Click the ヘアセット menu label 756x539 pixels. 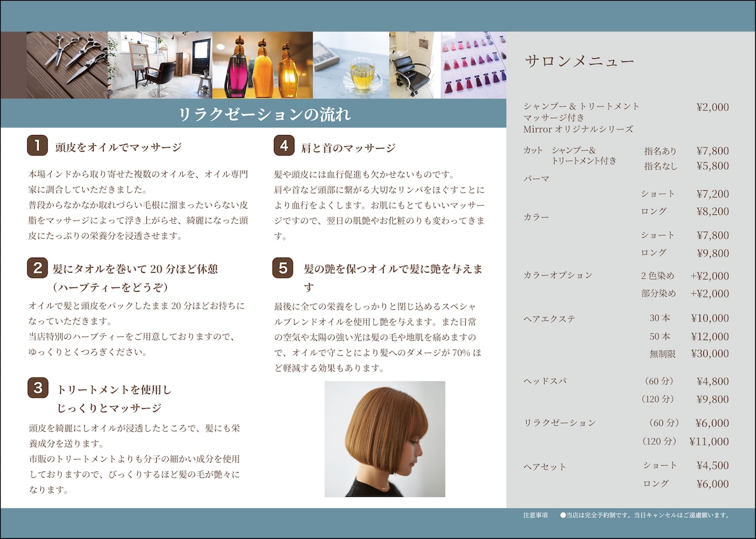[545, 467]
